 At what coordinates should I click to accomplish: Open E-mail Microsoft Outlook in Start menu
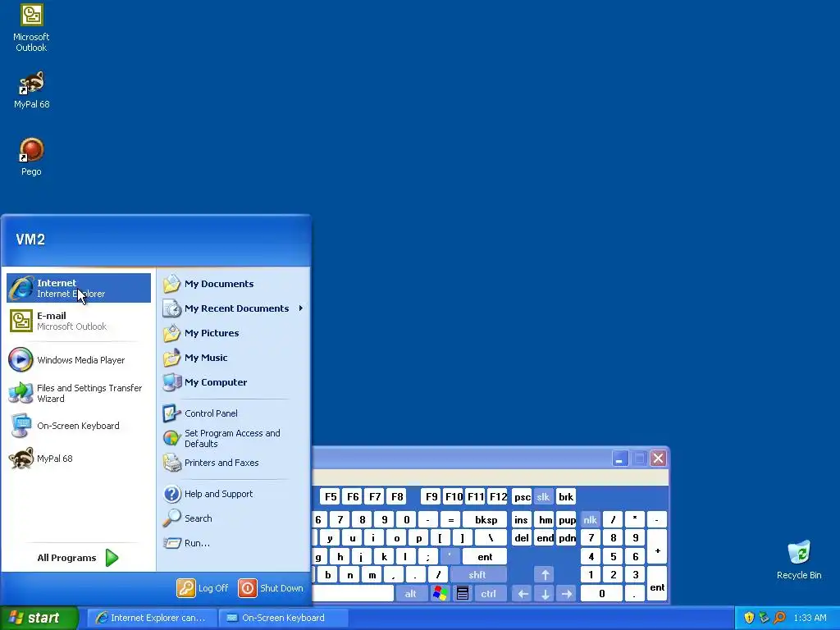[x=79, y=321]
